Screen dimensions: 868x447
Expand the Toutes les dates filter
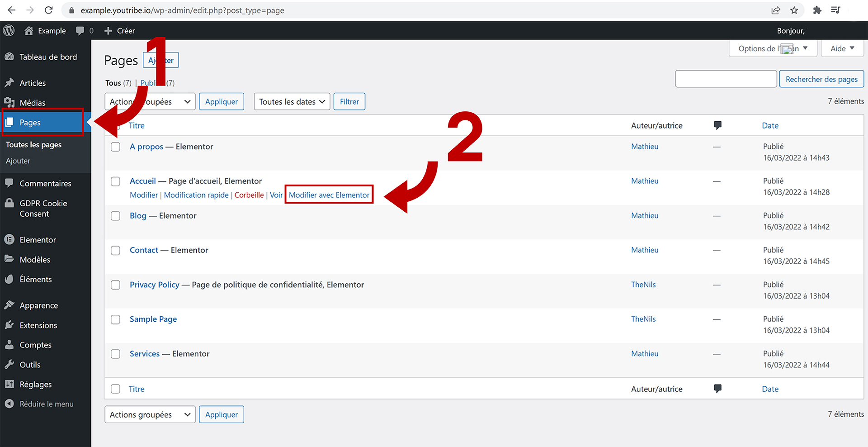click(x=292, y=102)
